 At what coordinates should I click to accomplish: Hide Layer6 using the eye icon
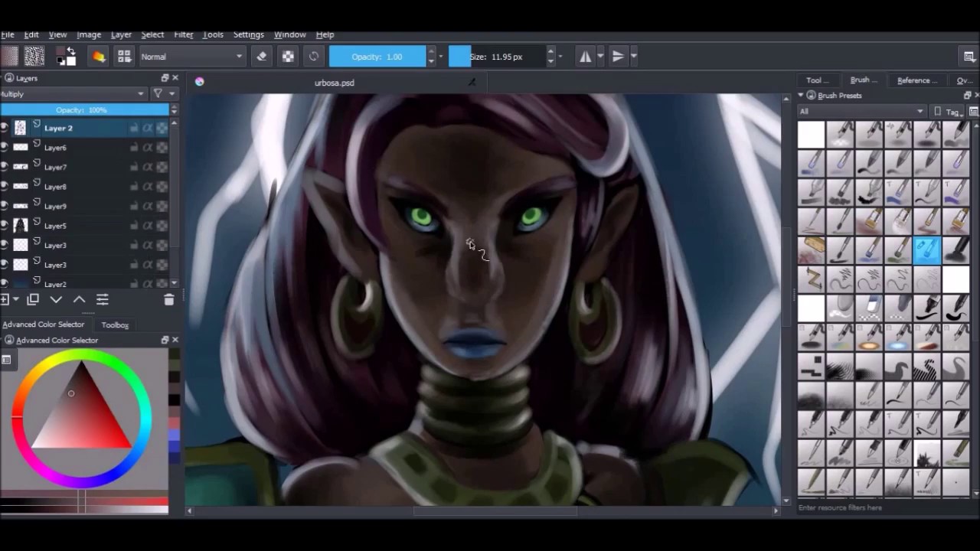pos(5,147)
